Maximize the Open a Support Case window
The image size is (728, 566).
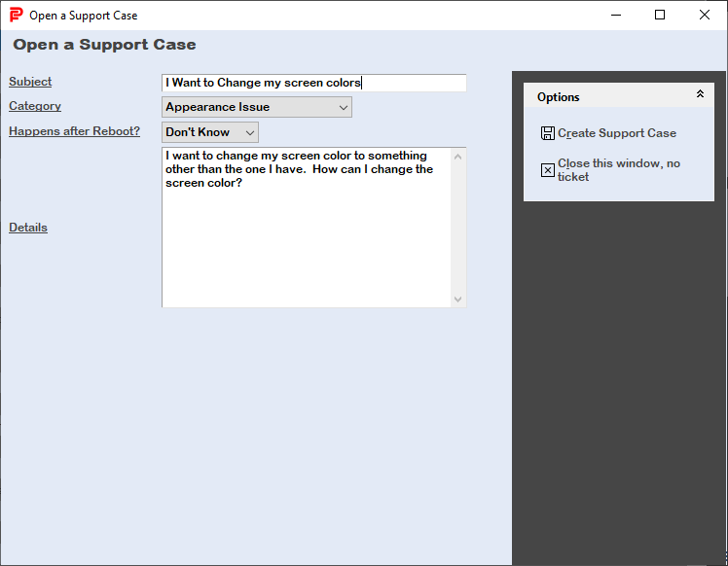tap(659, 15)
